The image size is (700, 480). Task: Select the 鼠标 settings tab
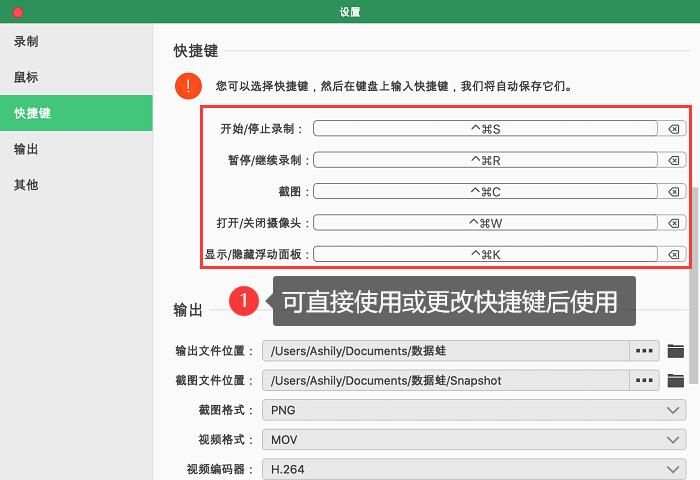pos(76,77)
